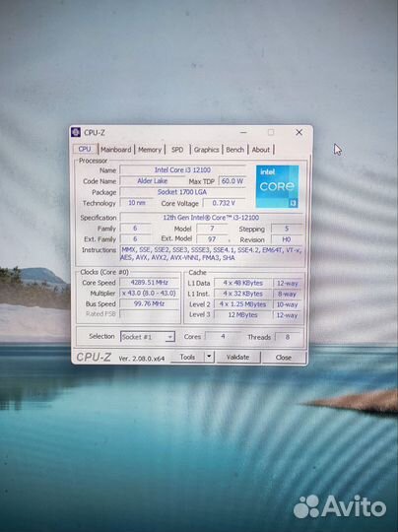The width and height of the screenshot is (398, 532).
Task: Click the Multiplier value x 43.0
Action: click(150, 293)
